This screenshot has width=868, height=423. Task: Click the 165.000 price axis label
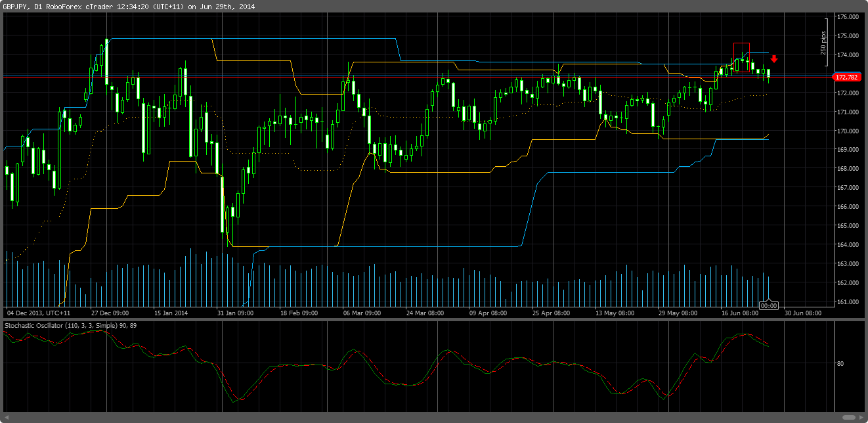(x=847, y=225)
